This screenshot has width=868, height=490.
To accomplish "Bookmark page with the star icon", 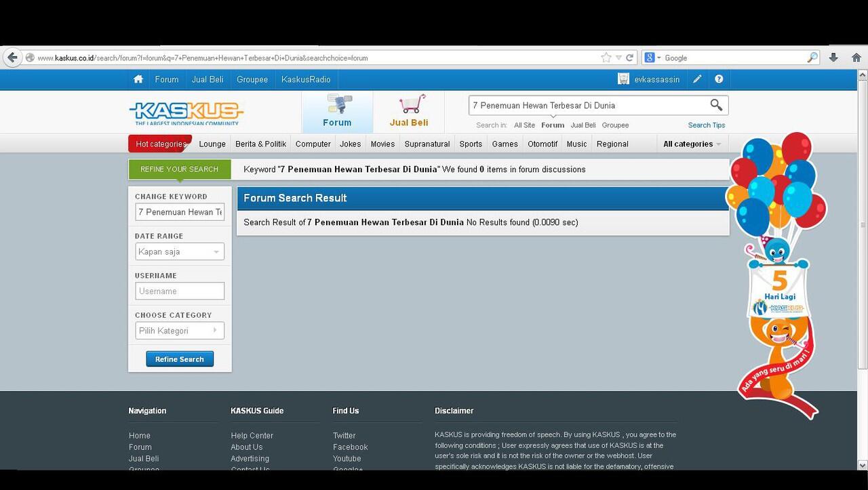I will point(606,58).
